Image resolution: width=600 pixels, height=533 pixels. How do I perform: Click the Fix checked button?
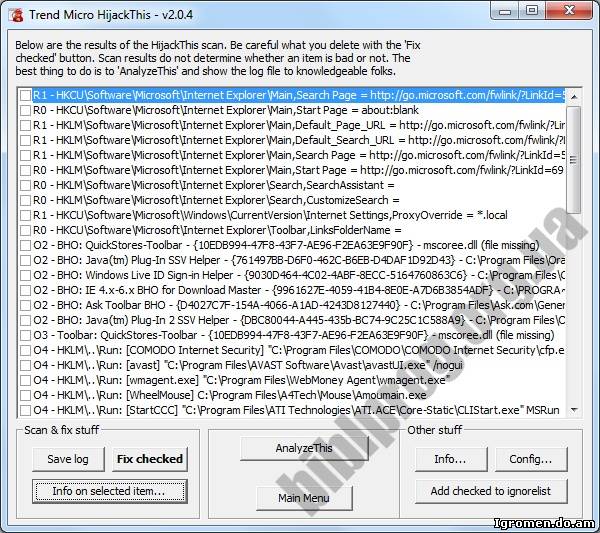coord(150,459)
